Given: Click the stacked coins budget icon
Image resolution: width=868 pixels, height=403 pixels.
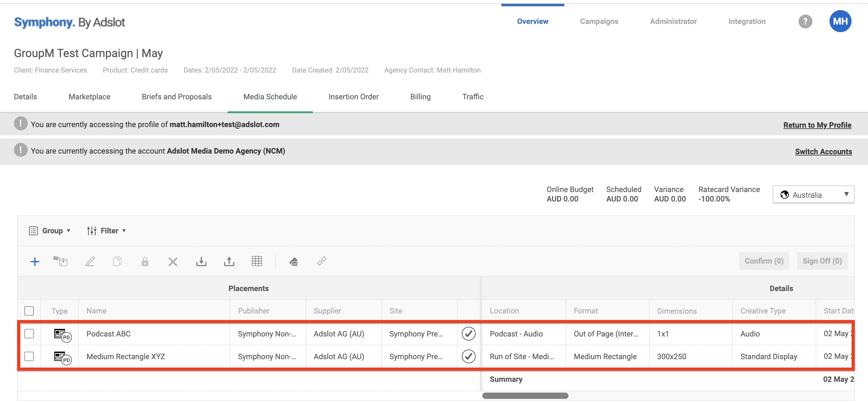Looking at the screenshot, I should point(294,261).
